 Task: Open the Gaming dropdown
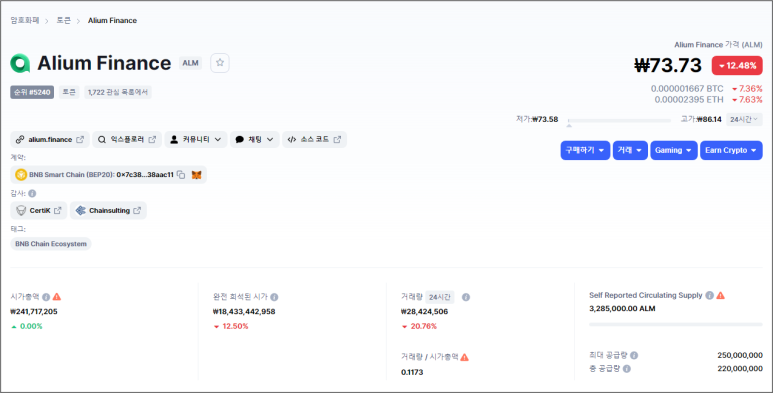pyautogui.click(x=673, y=150)
